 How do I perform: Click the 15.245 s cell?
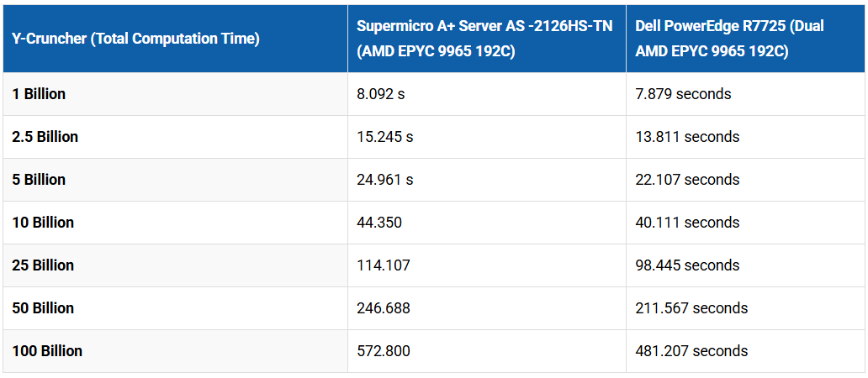(x=385, y=137)
